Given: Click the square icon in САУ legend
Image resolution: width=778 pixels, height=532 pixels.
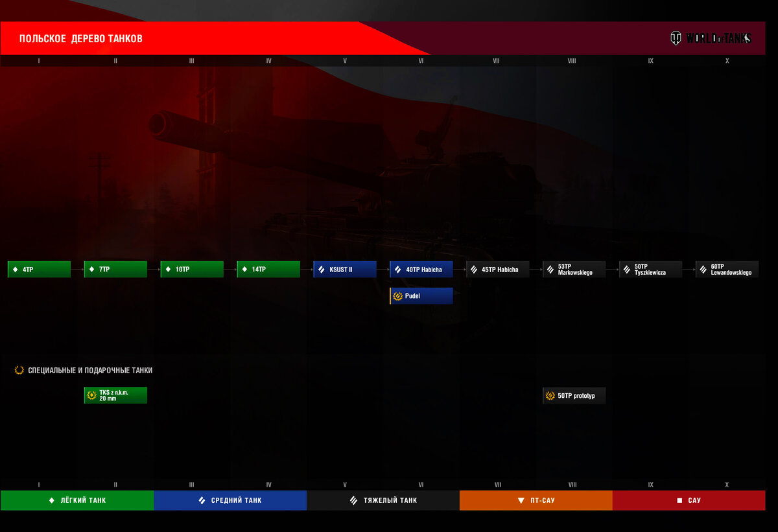Looking at the screenshot, I should point(679,500).
